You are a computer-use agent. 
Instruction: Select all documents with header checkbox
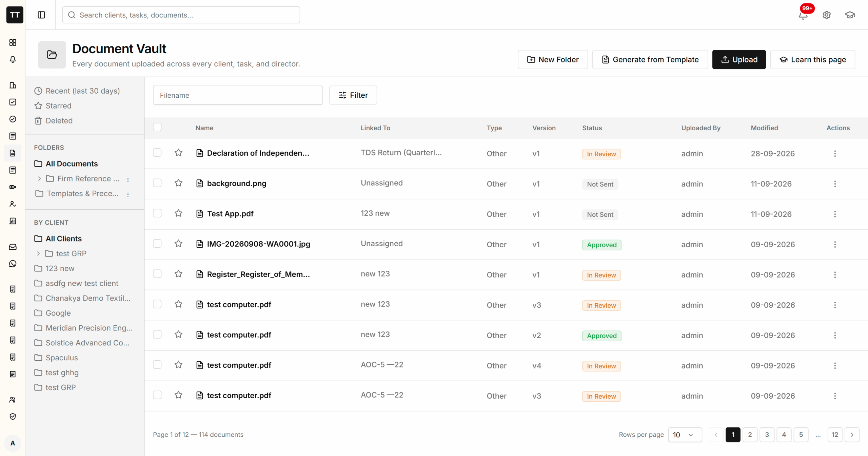[x=157, y=127]
